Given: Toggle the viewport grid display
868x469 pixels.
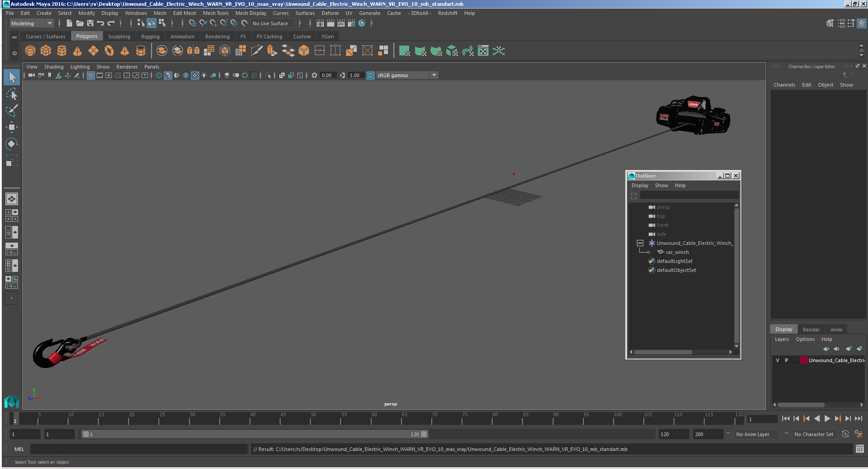Looking at the screenshot, I should click(91, 75).
